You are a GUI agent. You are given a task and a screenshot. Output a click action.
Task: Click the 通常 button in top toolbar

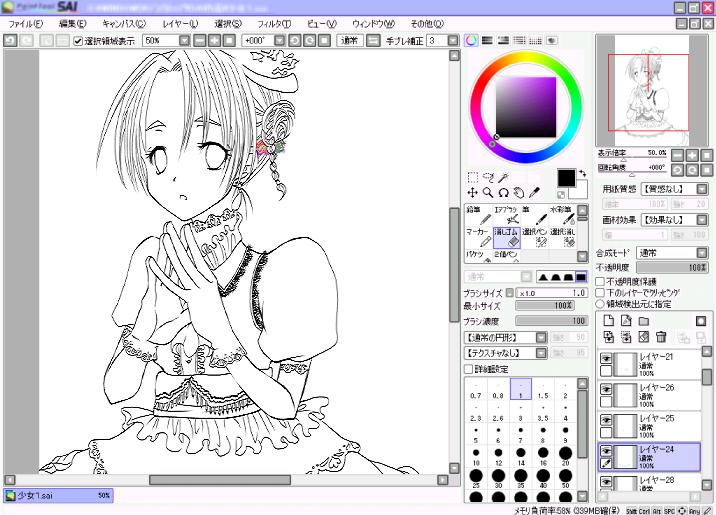[x=350, y=41]
